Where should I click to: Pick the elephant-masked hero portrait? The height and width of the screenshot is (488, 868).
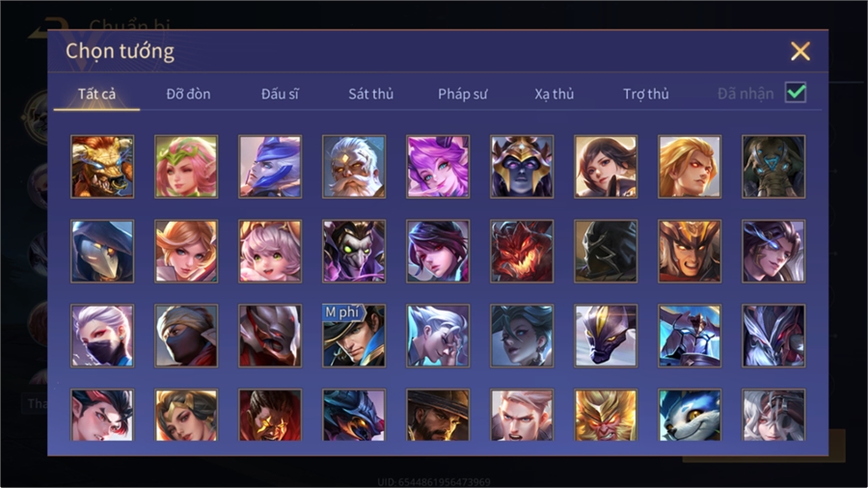(x=773, y=167)
